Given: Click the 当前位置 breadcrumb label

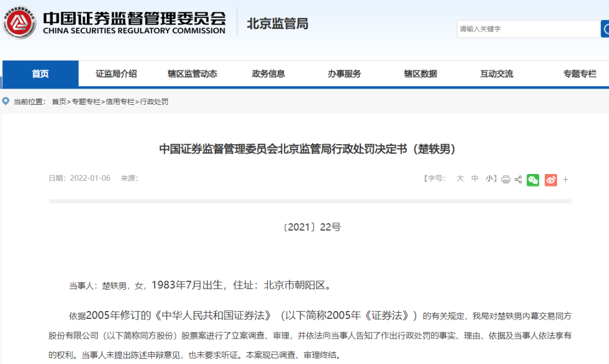Looking at the screenshot, I should point(30,101).
